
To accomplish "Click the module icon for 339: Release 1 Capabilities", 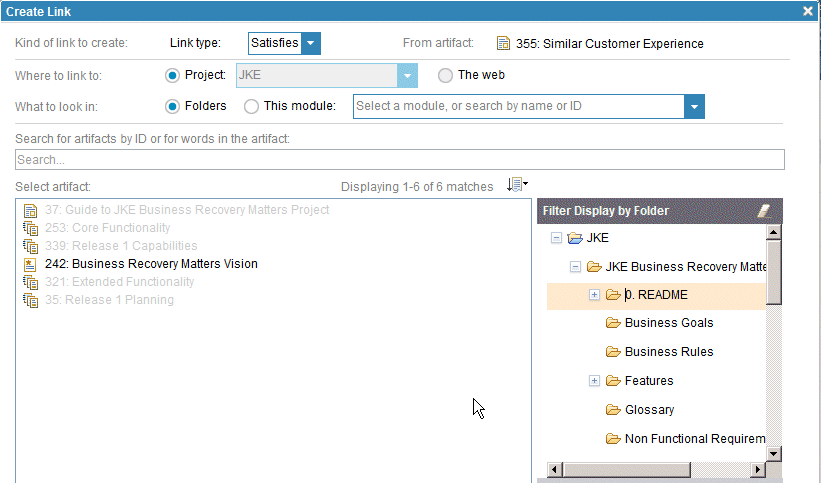I will 30,246.
